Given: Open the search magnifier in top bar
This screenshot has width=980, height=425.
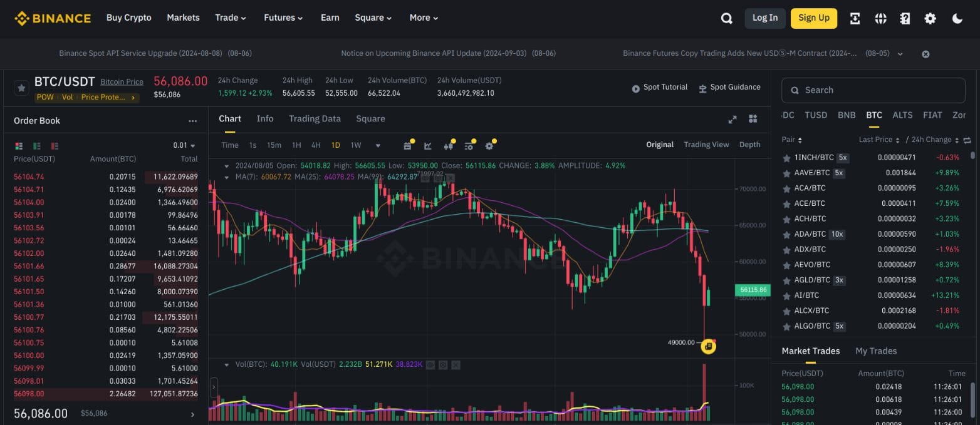Looking at the screenshot, I should pos(727,18).
